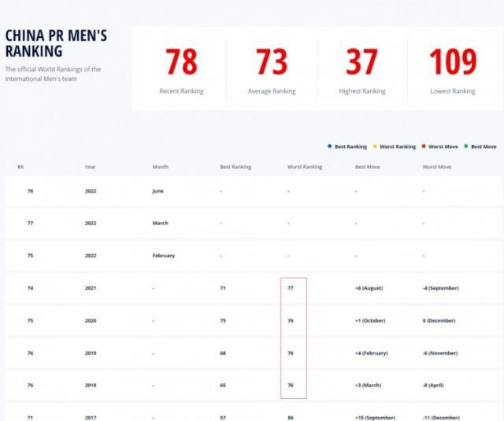Click the Worst Ranking column header in table
The height and width of the screenshot is (421, 504).
305,167
